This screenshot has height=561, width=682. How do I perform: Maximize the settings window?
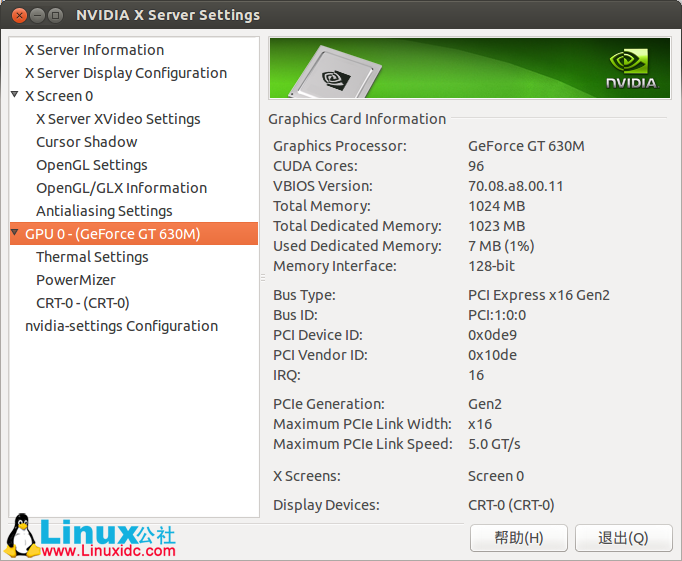pos(55,15)
